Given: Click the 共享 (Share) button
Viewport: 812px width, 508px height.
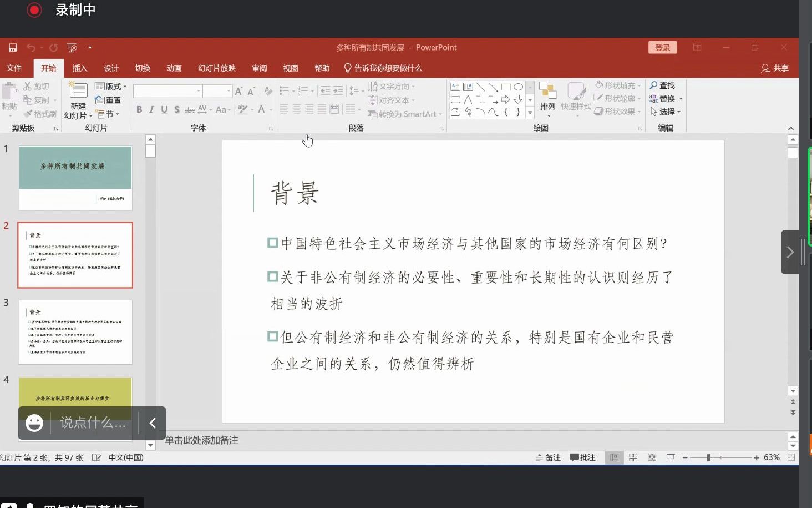Looking at the screenshot, I should [775, 68].
